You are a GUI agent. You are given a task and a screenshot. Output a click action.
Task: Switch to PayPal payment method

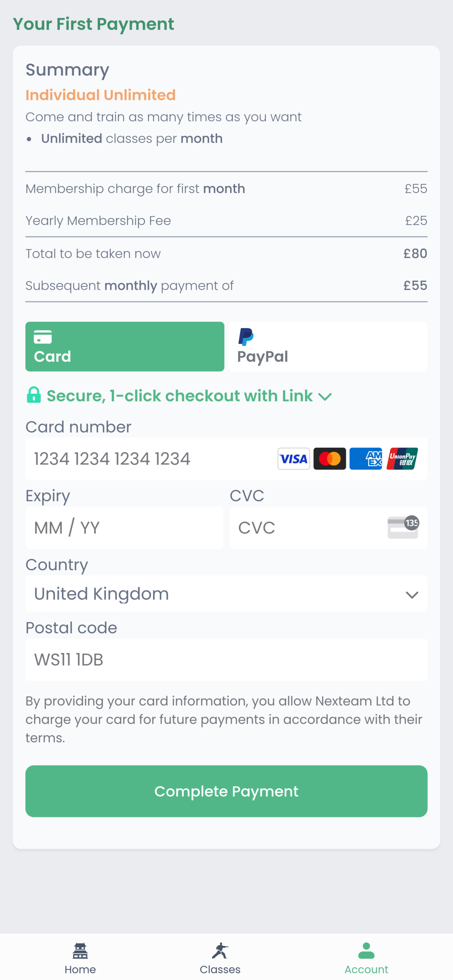tap(328, 346)
